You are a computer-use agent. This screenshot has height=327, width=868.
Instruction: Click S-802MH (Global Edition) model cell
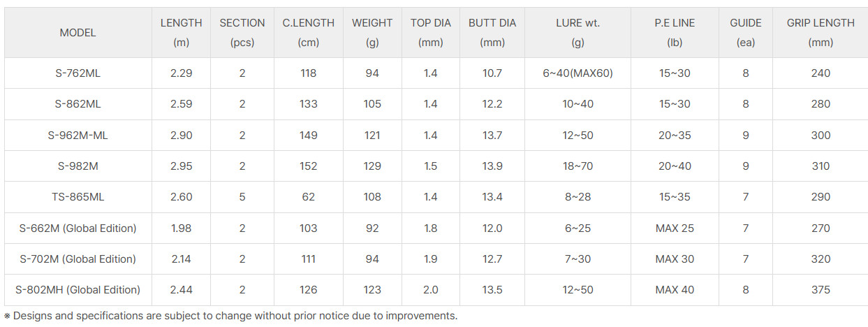pos(78,289)
